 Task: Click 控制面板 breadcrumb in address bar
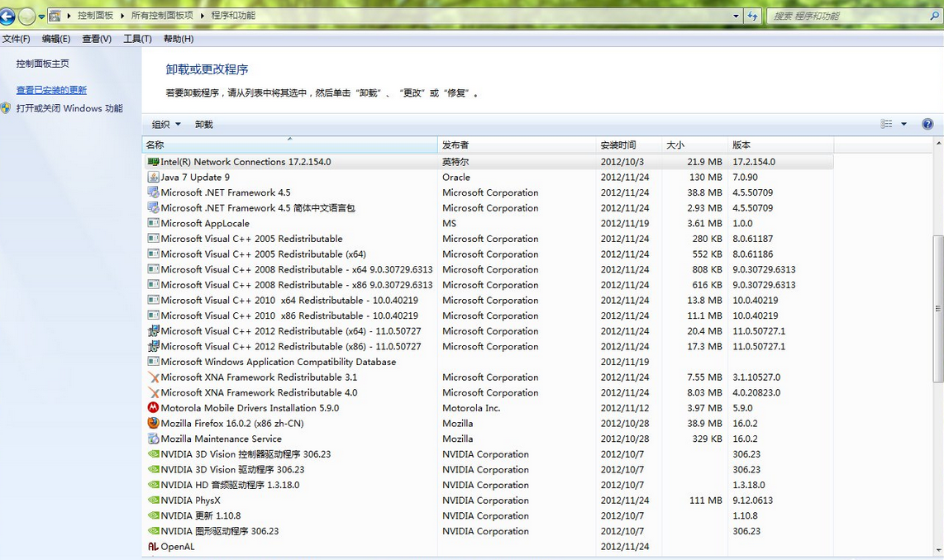[x=95, y=16]
